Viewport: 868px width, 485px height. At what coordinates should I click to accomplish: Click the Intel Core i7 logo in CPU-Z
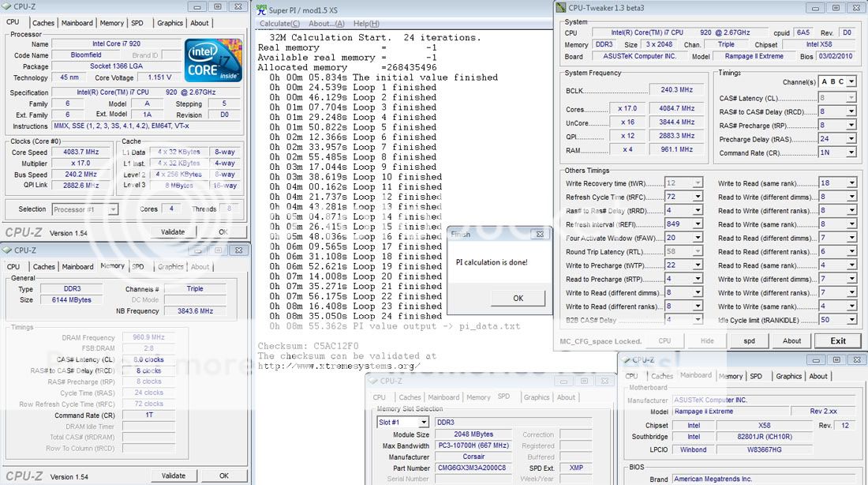[213, 60]
